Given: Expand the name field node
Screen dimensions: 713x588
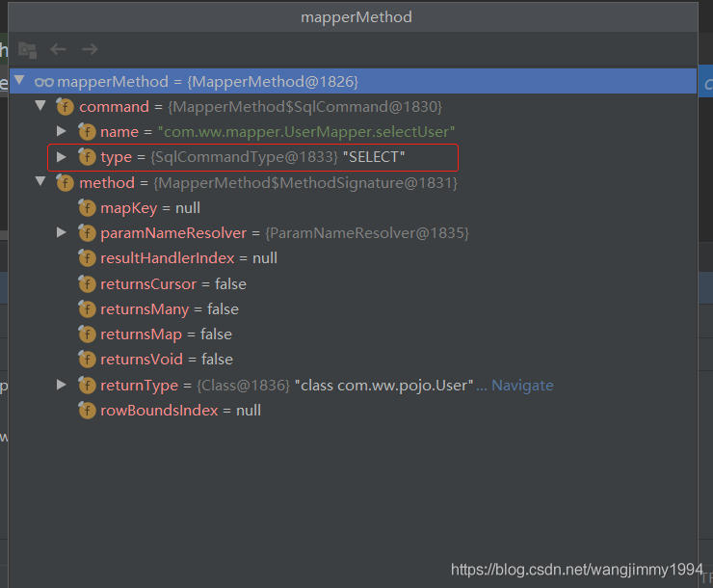Looking at the screenshot, I should (x=62, y=131).
